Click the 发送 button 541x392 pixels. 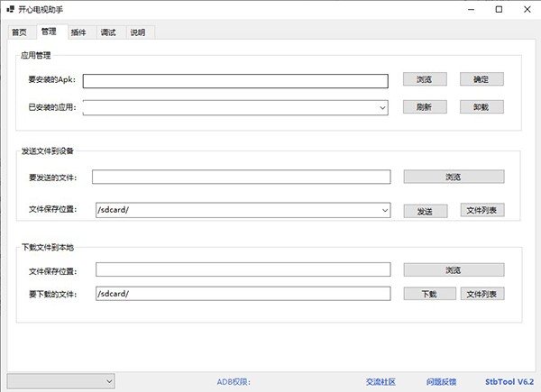coord(425,210)
